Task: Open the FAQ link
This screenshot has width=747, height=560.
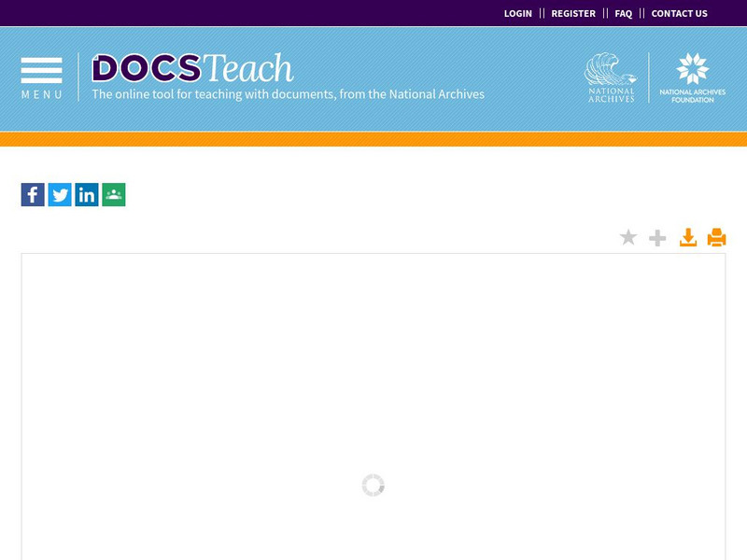Action: click(x=623, y=13)
